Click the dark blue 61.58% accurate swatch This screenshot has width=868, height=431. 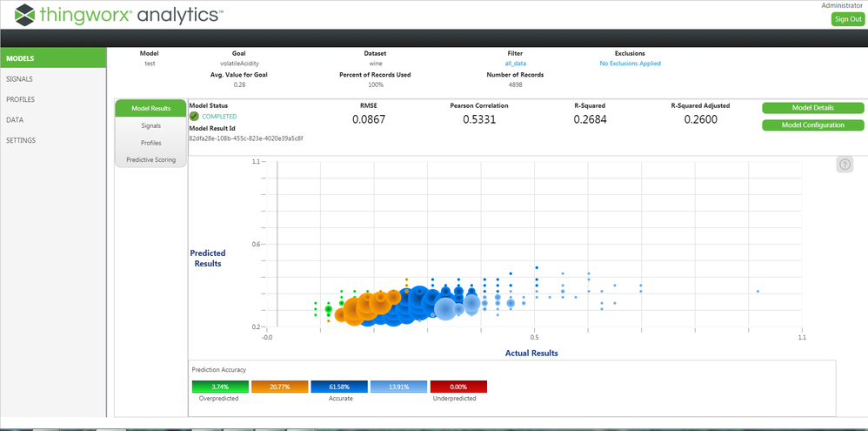339,387
